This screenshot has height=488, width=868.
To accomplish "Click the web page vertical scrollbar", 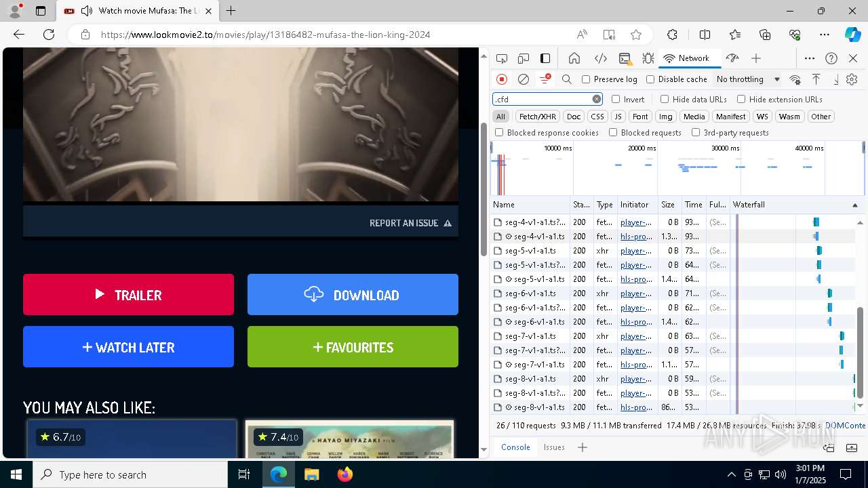I will point(484,190).
